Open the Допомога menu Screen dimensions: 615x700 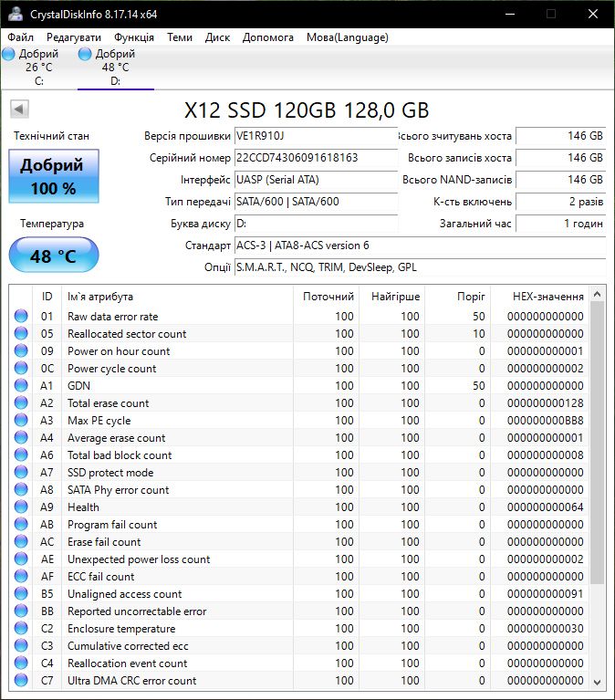click(267, 37)
